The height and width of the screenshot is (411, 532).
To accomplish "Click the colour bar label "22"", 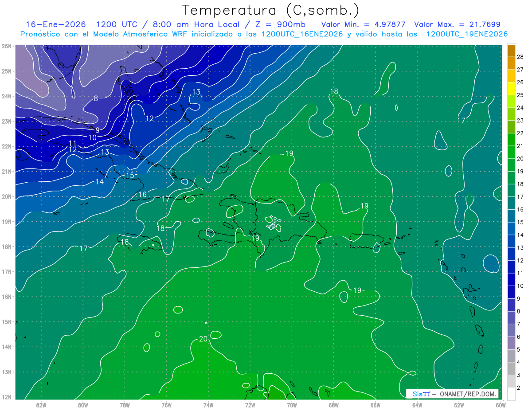I will 520,133.
